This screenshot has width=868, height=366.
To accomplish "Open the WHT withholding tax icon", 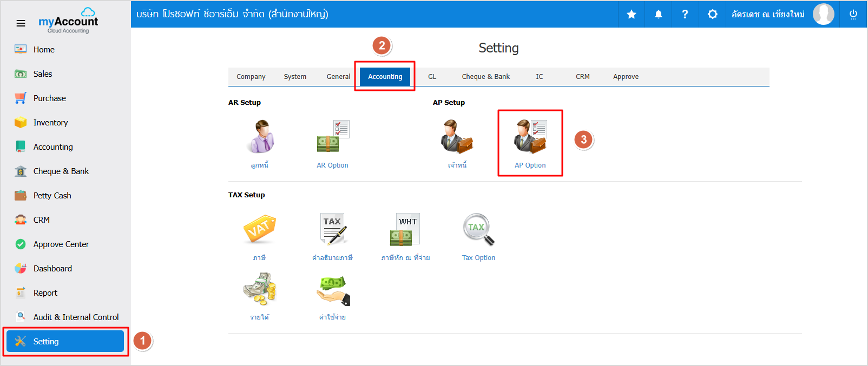I will [x=405, y=230].
